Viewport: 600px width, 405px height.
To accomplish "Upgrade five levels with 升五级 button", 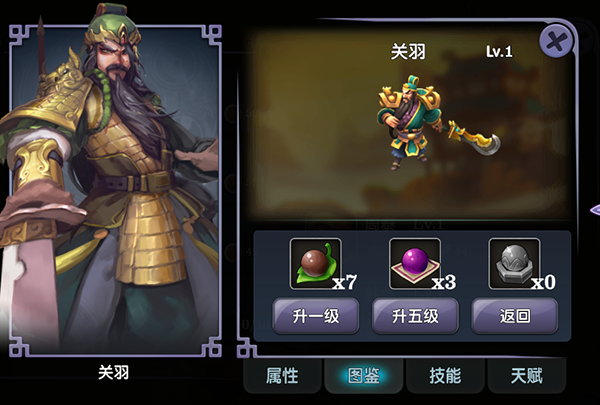I will 415,316.
